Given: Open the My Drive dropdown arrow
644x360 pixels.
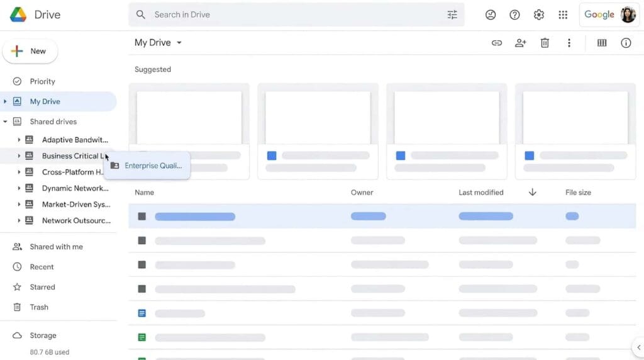Looking at the screenshot, I should (179, 43).
